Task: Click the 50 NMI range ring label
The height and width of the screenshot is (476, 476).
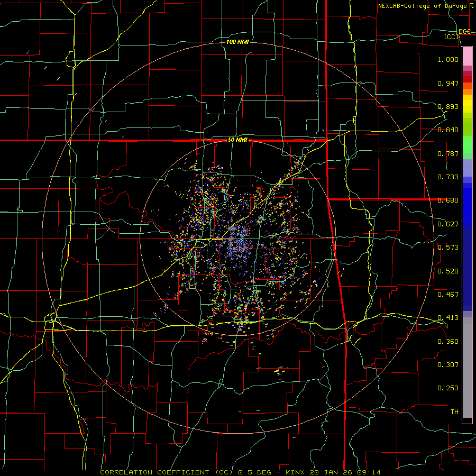Action: pyautogui.click(x=237, y=140)
